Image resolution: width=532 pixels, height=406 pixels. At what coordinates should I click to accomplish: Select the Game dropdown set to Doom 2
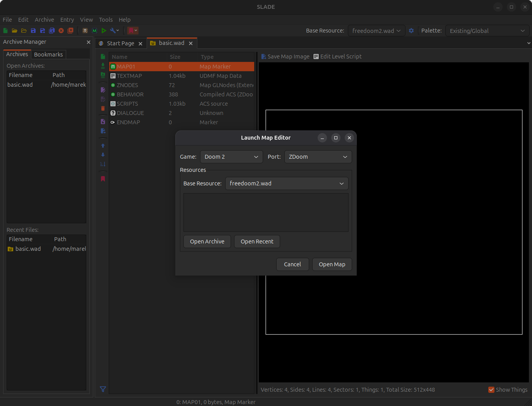coord(231,157)
